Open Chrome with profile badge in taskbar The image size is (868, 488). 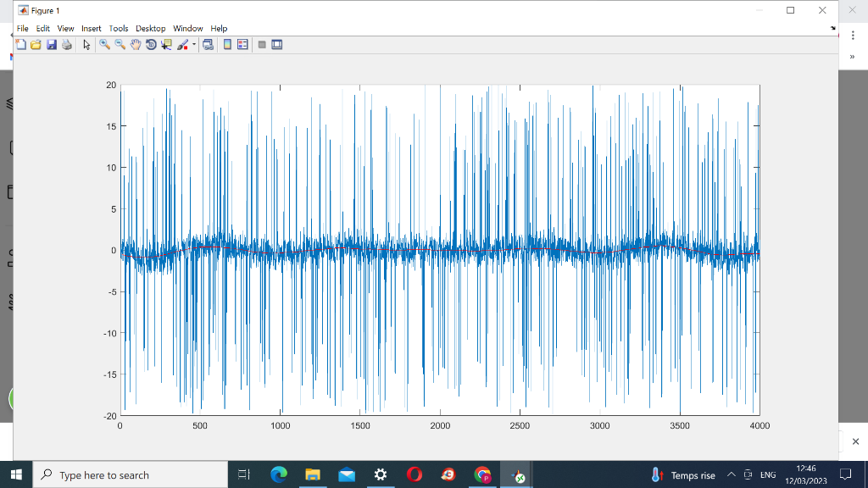point(482,474)
